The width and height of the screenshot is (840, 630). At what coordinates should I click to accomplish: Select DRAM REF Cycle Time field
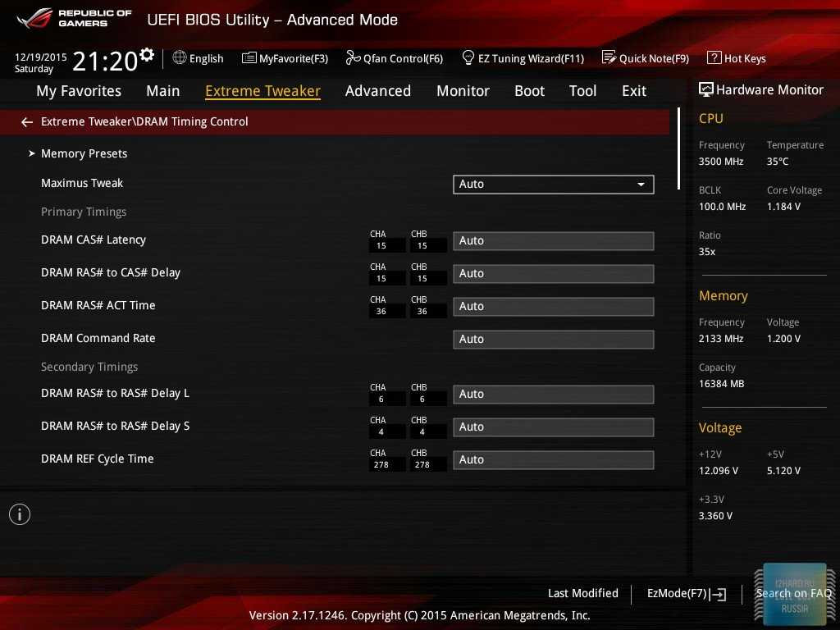coord(553,460)
